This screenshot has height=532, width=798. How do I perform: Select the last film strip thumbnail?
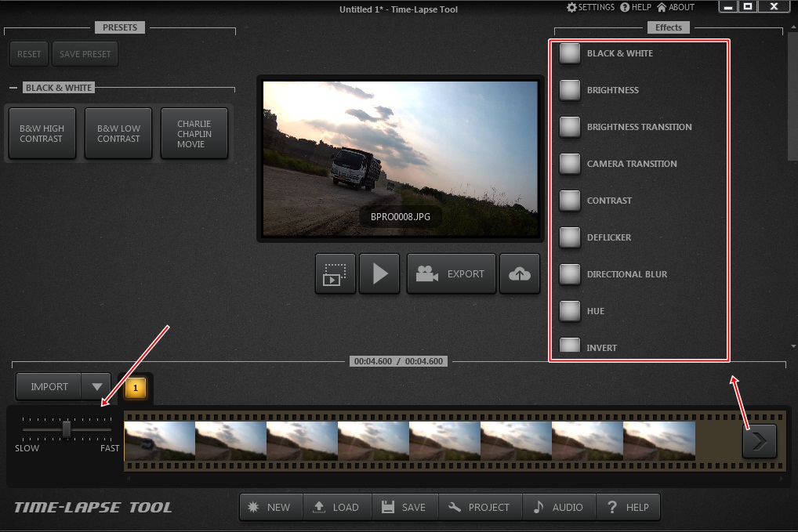[659, 441]
